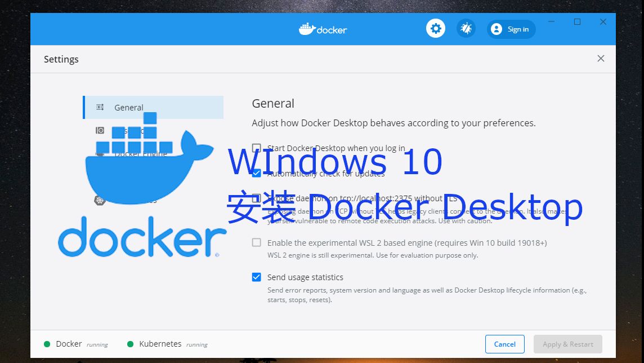Uncheck Automatically check for updates

point(256,173)
